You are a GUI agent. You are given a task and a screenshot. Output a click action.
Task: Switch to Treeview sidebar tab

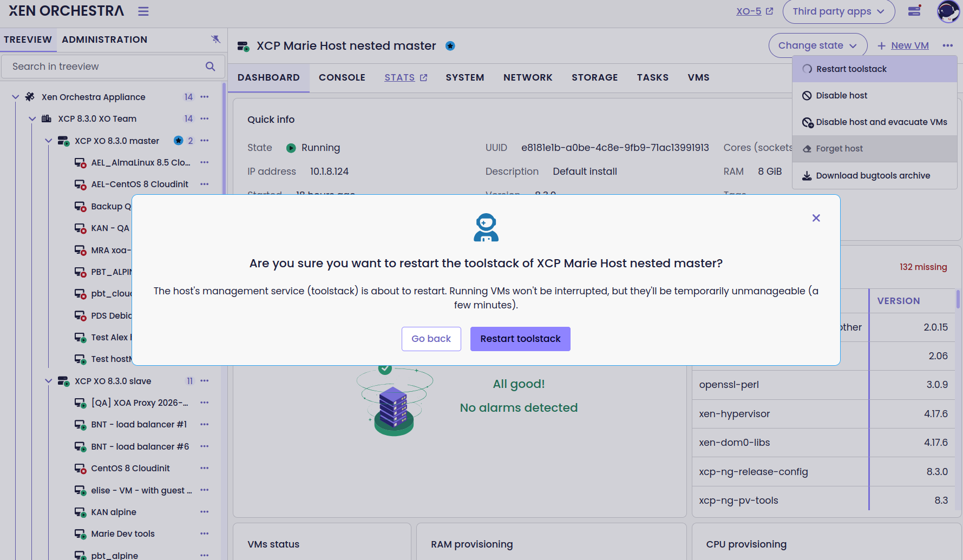click(28, 39)
